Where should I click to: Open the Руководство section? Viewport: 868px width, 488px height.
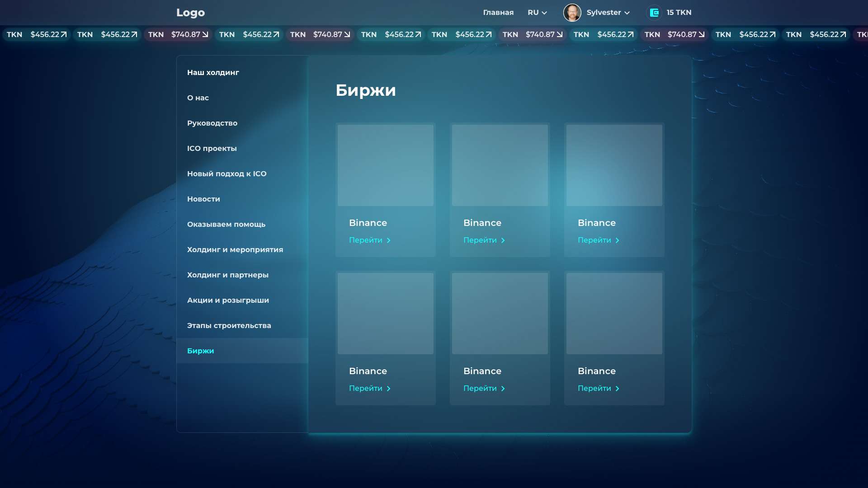242,123
